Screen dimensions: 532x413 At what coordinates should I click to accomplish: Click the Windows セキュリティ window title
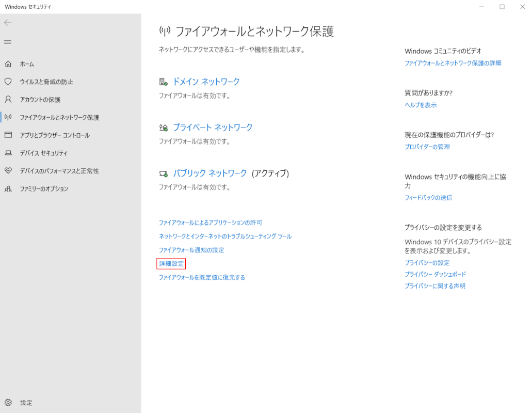click(27, 7)
